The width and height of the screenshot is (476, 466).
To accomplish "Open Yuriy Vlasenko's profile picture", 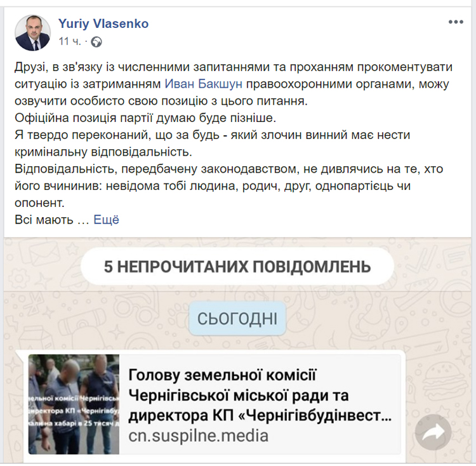I will 33,32.
